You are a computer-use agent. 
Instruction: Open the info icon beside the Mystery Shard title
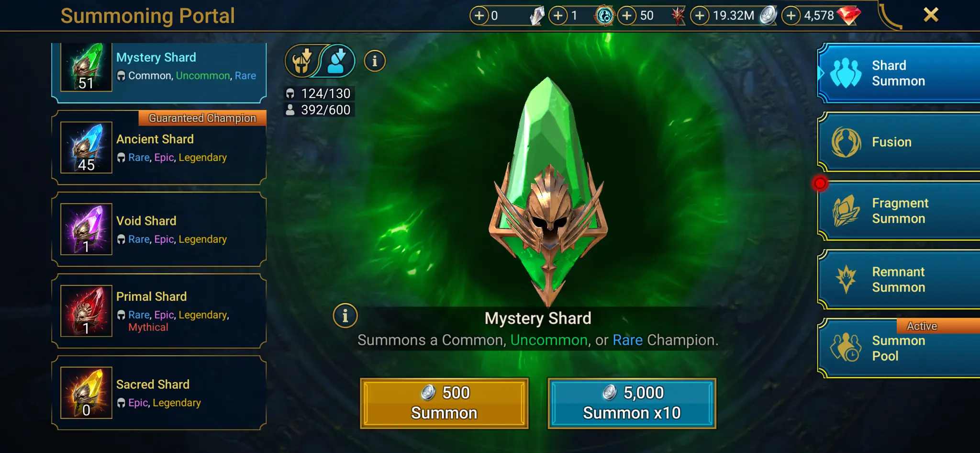345,316
